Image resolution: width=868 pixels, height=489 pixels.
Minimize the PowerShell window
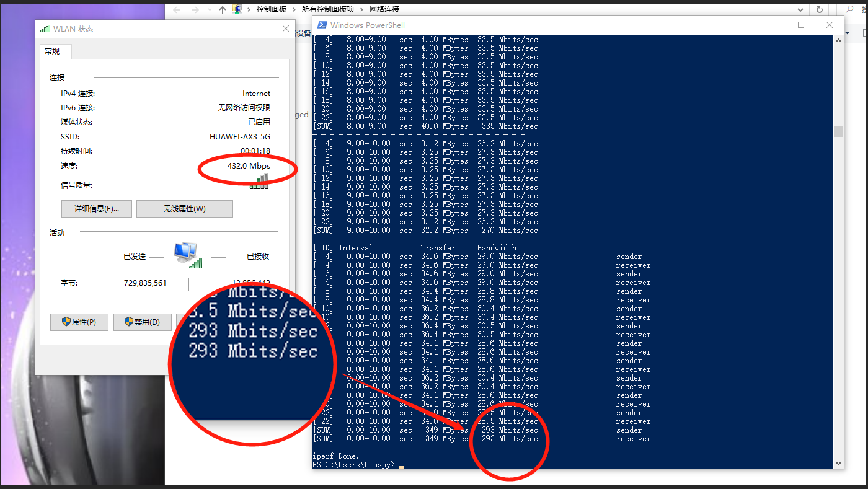(773, 25)
